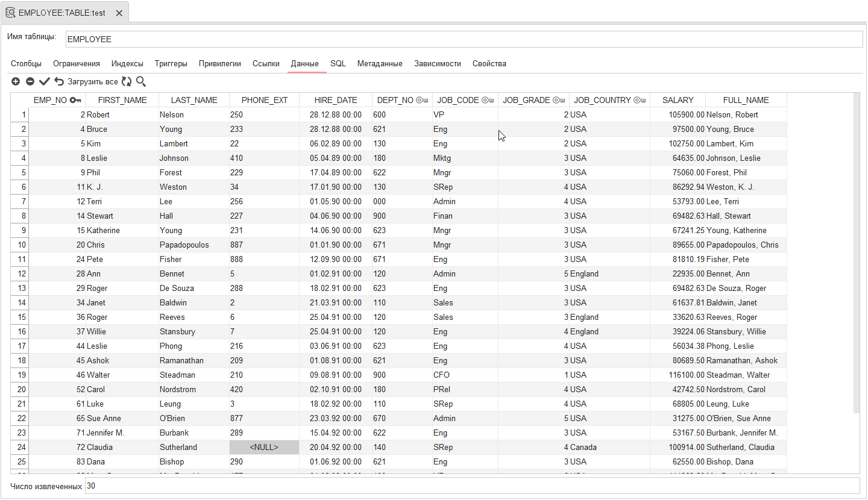Open search with the magnifier icon
Image resolution: width=868 pixels, height=500 pixels.
(140, 81)
